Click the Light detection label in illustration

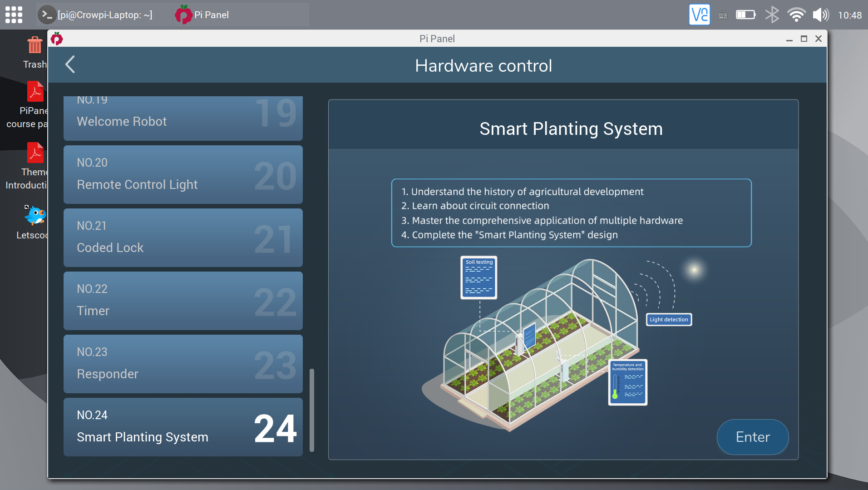tap(669, 320)
